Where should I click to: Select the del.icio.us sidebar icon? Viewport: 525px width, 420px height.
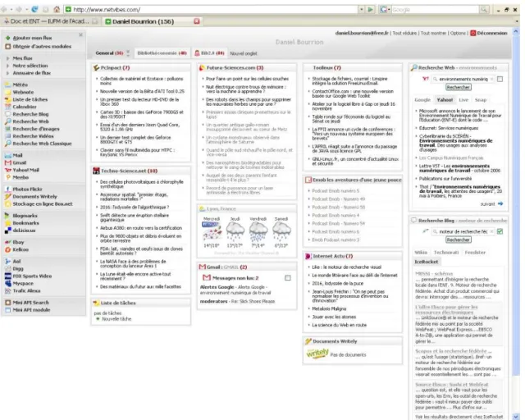pyautogui.click(x=8, y=231)
